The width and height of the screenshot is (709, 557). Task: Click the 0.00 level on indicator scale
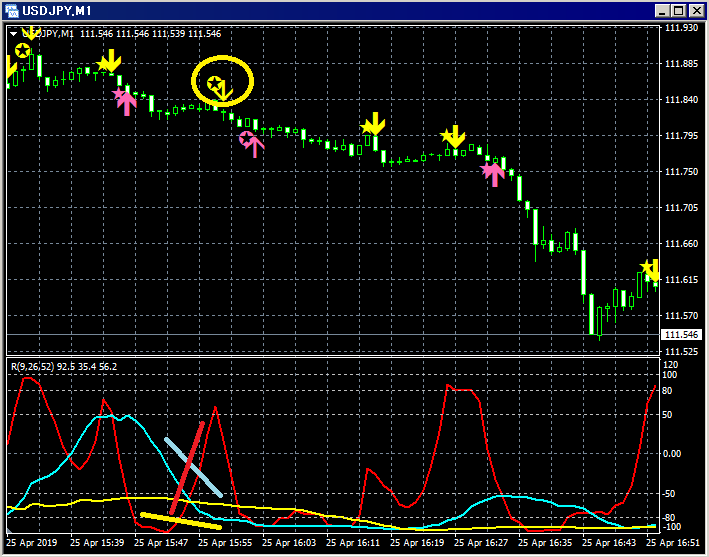coord(672,453)
